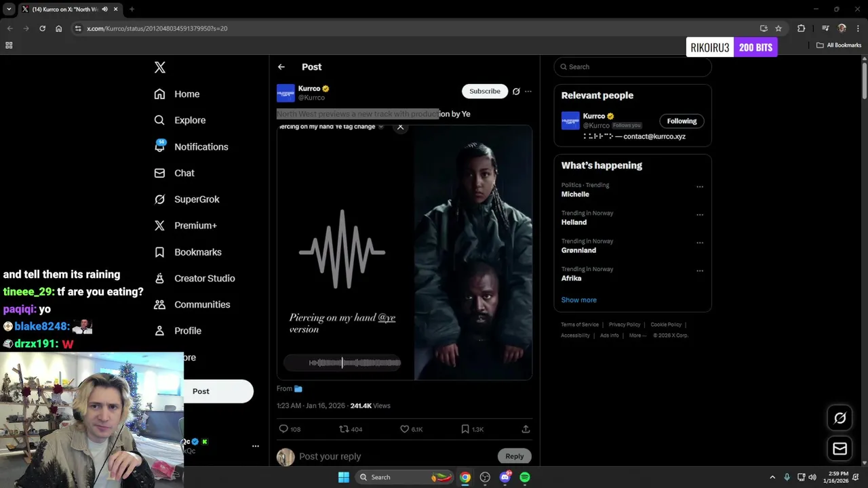Open Notifications in the sidebar
This screenshot has width=868, height=488.
point(191,146)
